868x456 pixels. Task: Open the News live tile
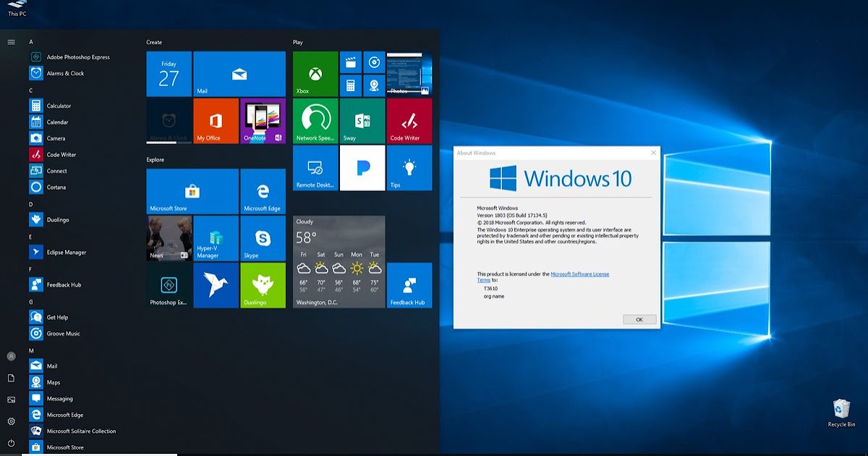click(169, 238)
